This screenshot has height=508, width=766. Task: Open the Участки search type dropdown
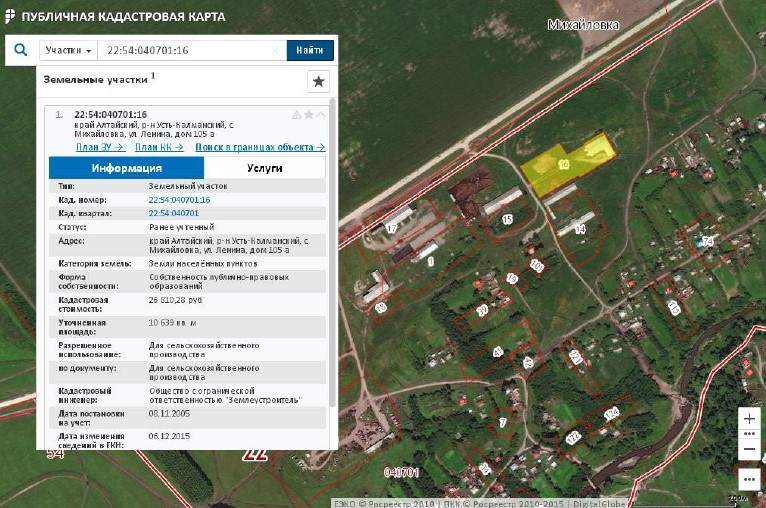[x=69, y=51]
